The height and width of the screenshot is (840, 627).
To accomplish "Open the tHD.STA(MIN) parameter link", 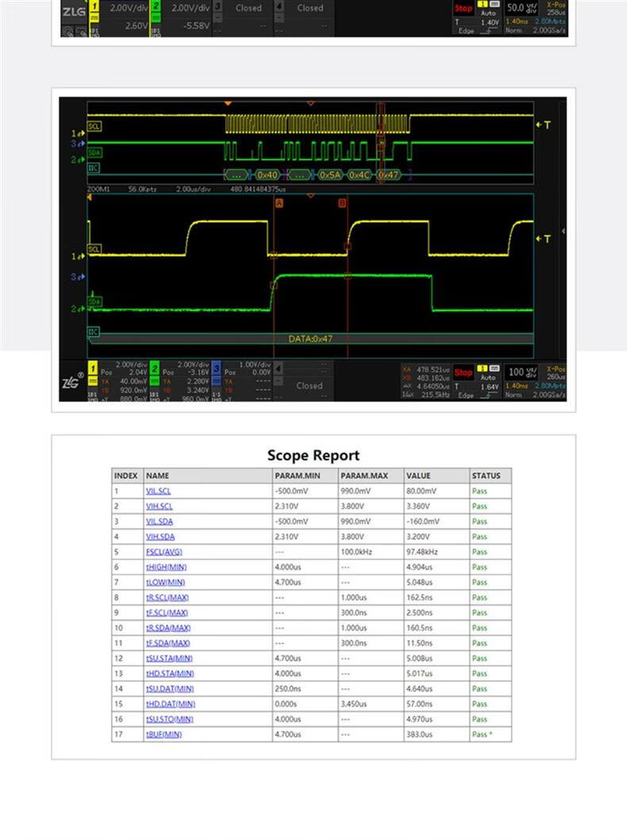I will pos(170,673).
